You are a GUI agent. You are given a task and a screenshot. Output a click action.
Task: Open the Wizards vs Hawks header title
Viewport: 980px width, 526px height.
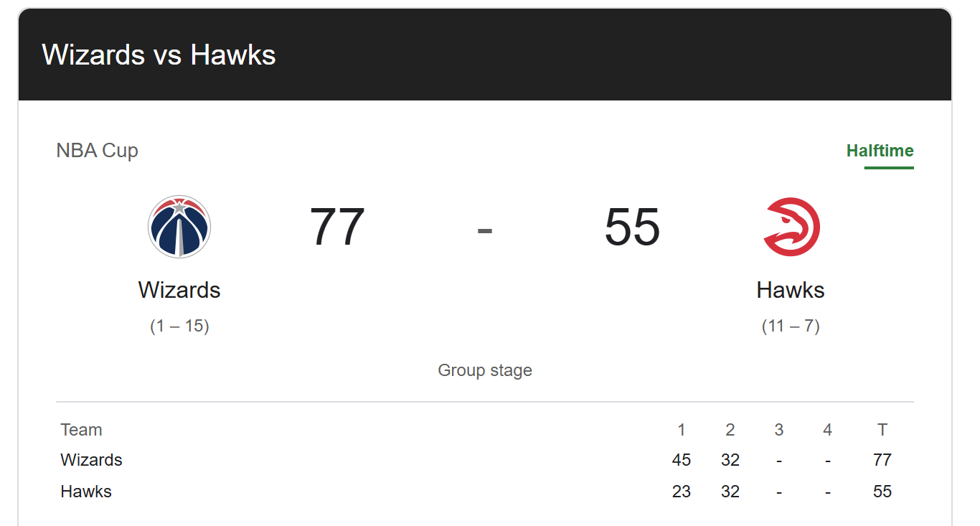tap(159, 55)
